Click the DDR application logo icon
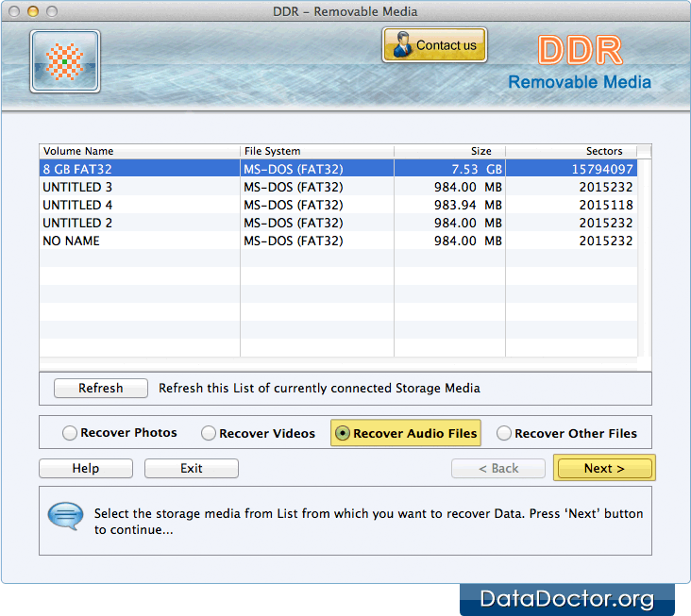 click(65, 61)
